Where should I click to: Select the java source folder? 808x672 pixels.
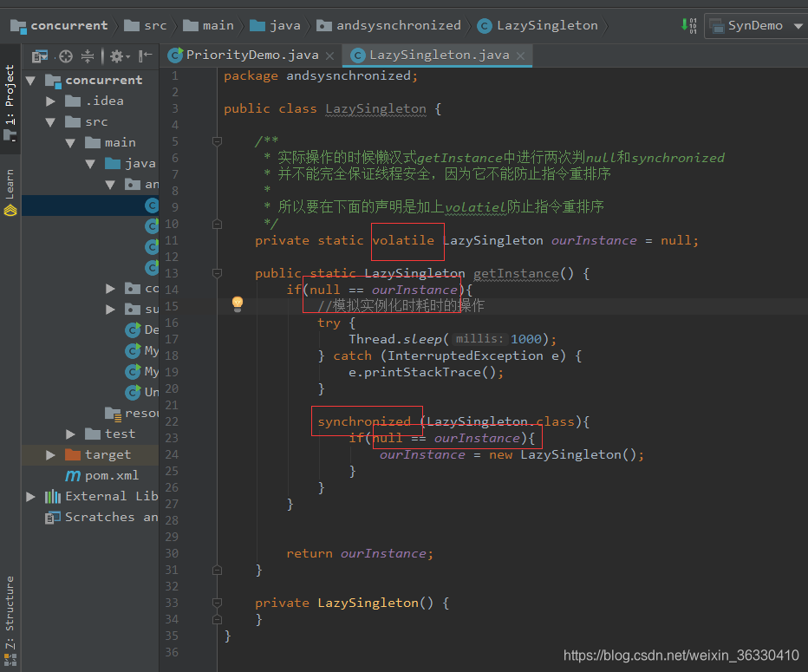click(x=130, y=164)
